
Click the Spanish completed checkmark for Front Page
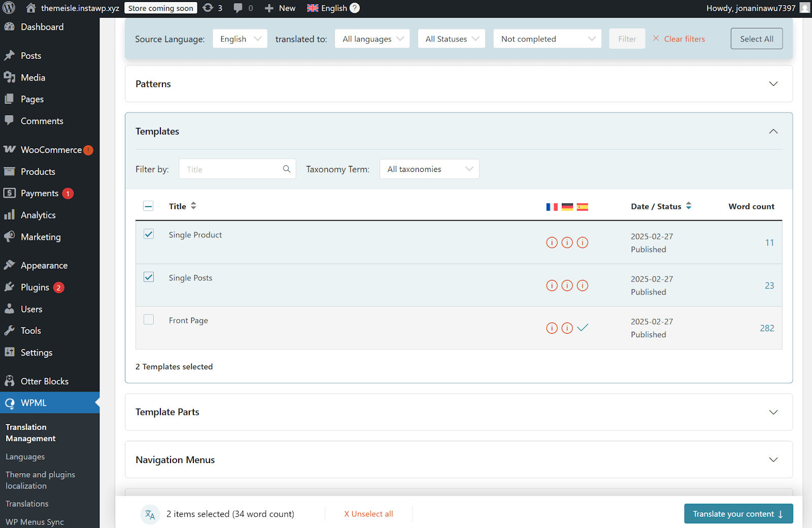tap(583, 328)
